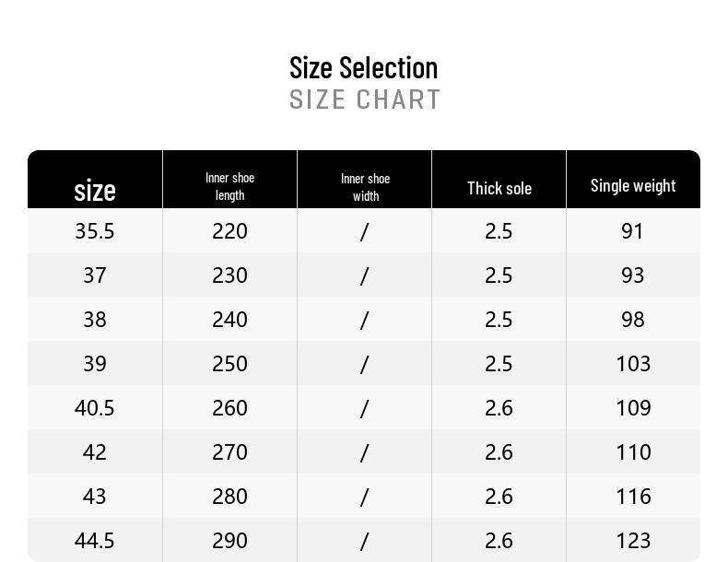Click the size 39 cell
Image resolution: width=728 pixels, height=562 pixels.
pyautogui.click(x=95, y=364)
